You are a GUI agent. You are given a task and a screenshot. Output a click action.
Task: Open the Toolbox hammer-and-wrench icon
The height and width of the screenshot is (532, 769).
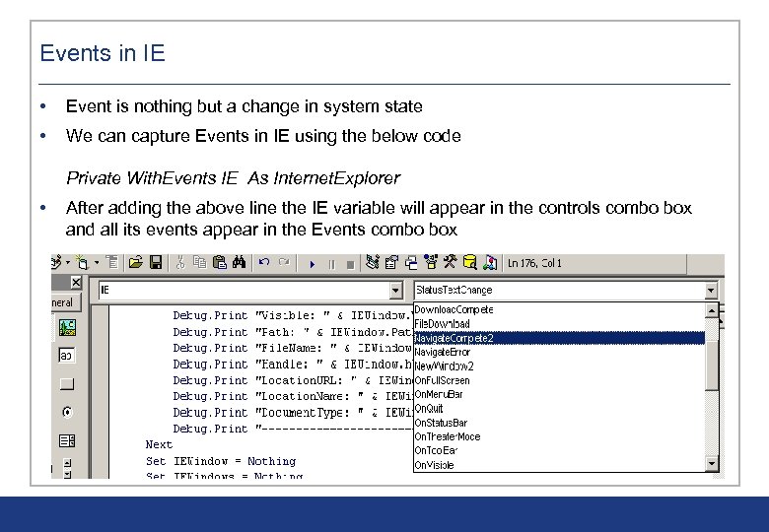tap(450, 263)
